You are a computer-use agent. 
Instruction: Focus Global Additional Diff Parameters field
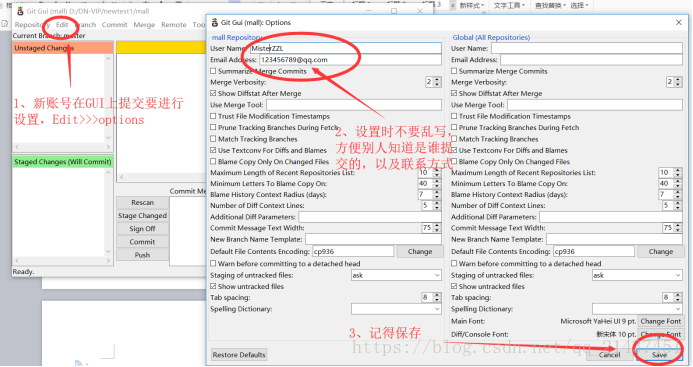611,217
